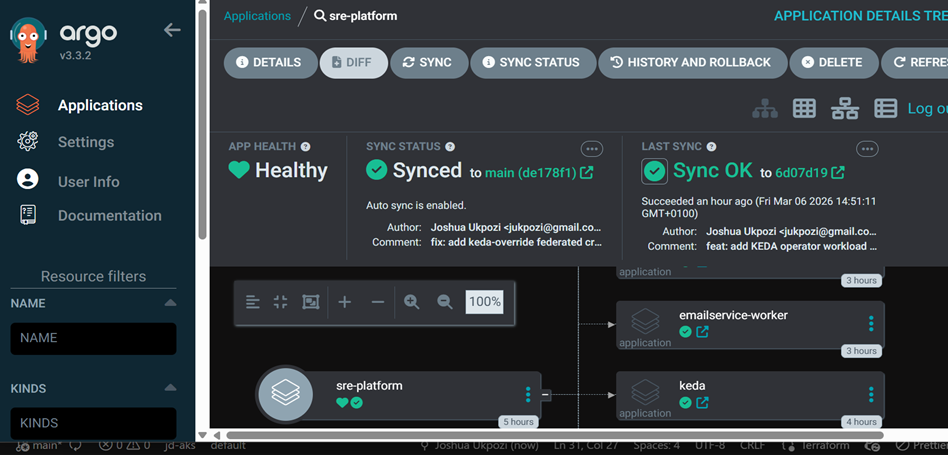Select the keda application node
Image resolution: width=948 pixels, height=455 pixels.
coord(750,395)
